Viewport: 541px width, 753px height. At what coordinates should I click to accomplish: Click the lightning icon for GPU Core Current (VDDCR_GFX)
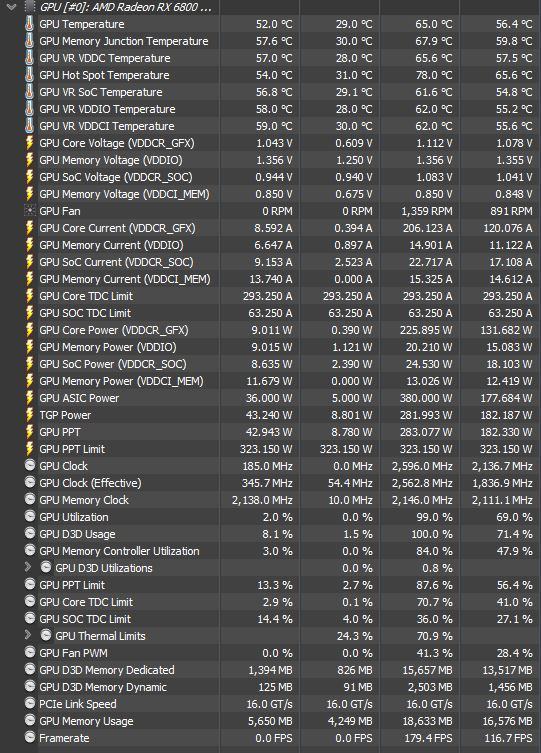30,228
